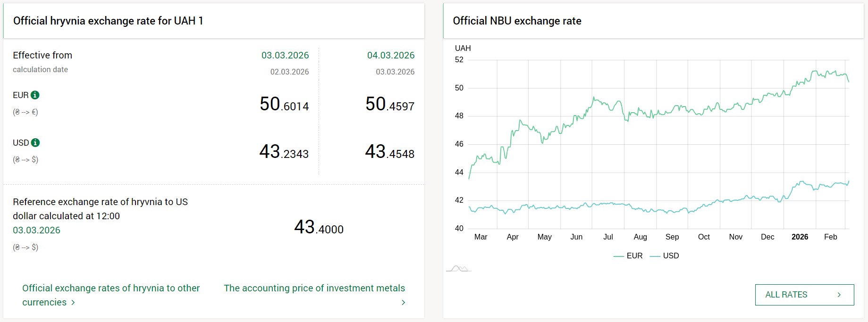Screen dimensions: 868x322
Task: Click the EUR legend line marker
Action: [618, 256]
